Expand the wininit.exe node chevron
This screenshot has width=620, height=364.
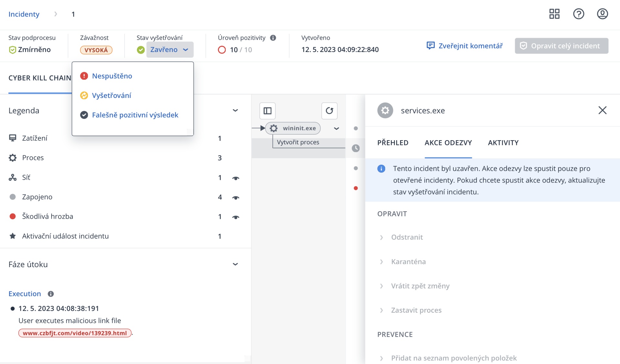pyautogui.click(x=336, y=129)
